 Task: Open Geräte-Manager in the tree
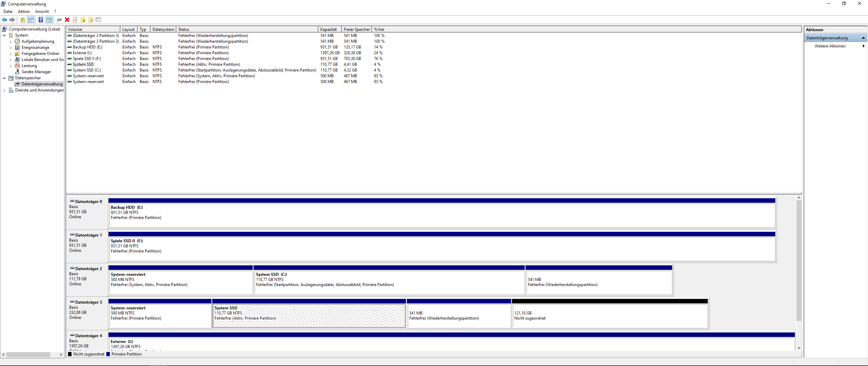click(x=36, y=72)
